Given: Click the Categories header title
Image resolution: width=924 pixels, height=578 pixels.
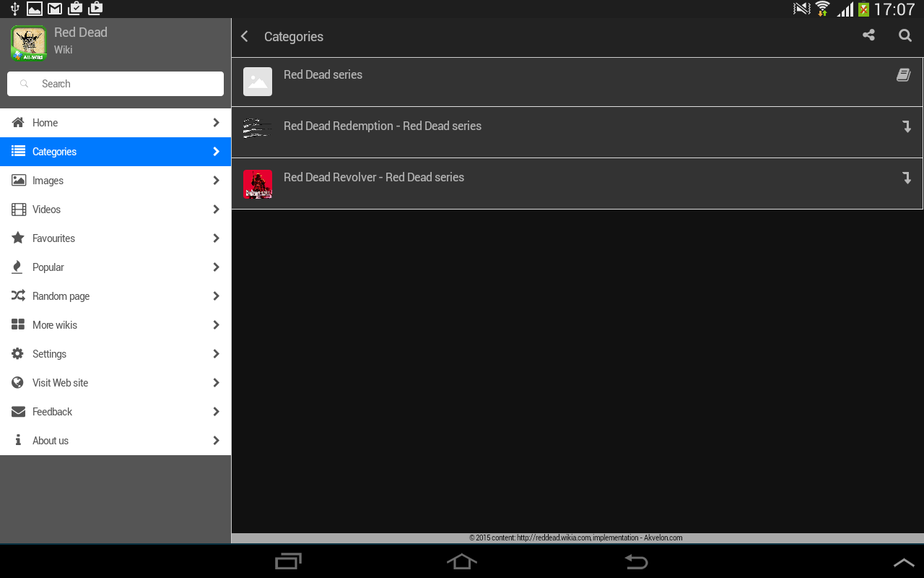Looking at the screenshot, I should pyautogui.click(x=294, y=37).
